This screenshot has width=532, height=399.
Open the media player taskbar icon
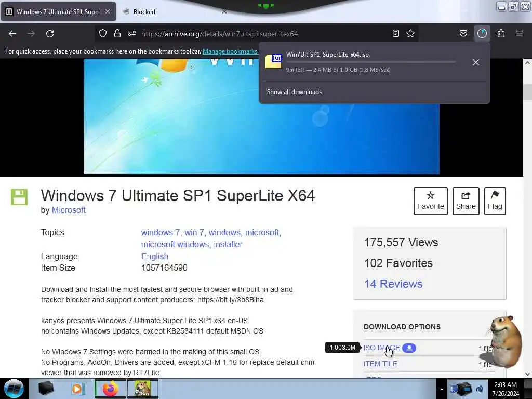point(78,389)
